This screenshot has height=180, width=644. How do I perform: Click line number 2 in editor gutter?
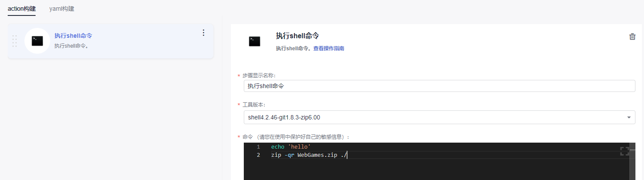pos(258,155)
